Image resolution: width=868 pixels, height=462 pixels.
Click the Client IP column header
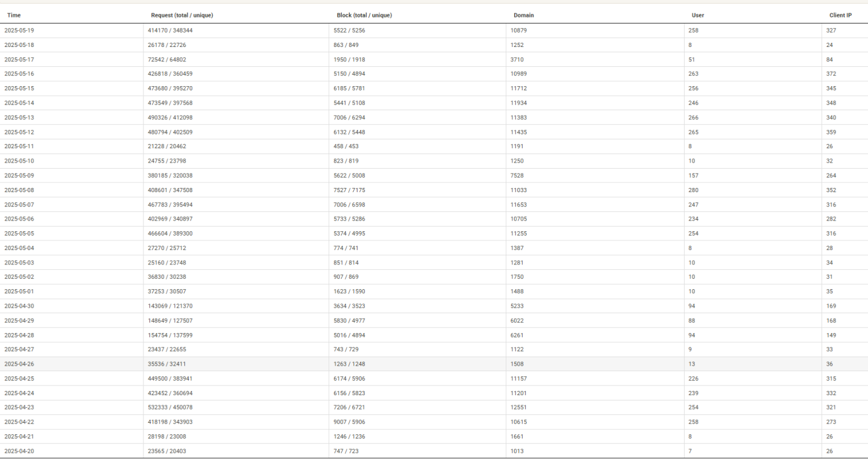(840, 16)
